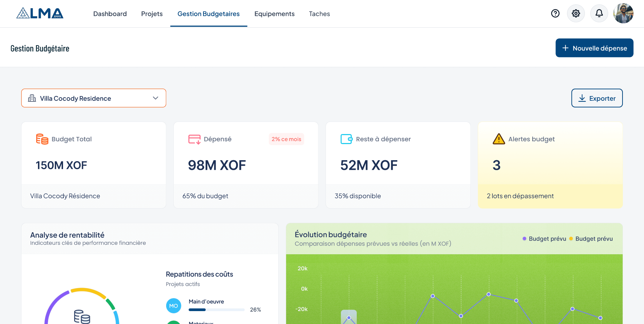
Task: Open the user profile avatar
Action: point(623,14)
